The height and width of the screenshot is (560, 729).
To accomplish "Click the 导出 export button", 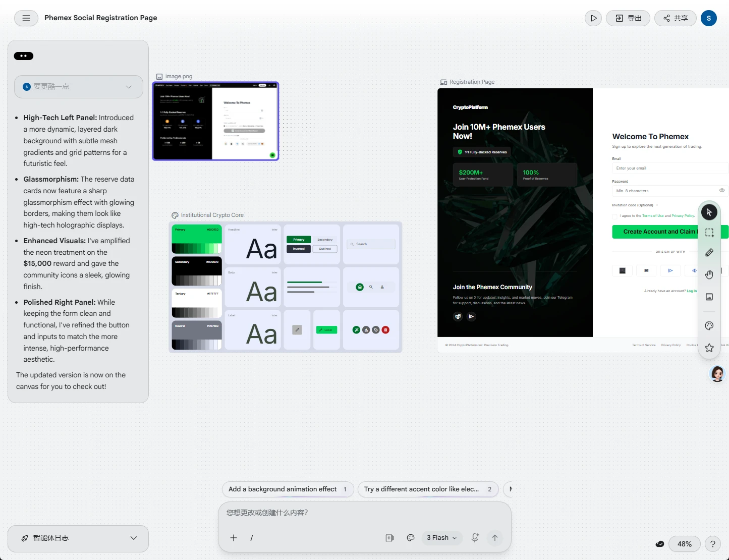I will coord(628,18).
